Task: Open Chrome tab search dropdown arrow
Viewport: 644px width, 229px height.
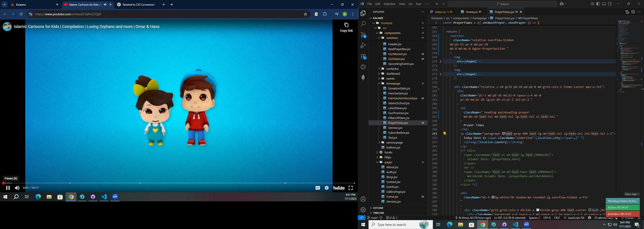Action: [x=4, y=4]
